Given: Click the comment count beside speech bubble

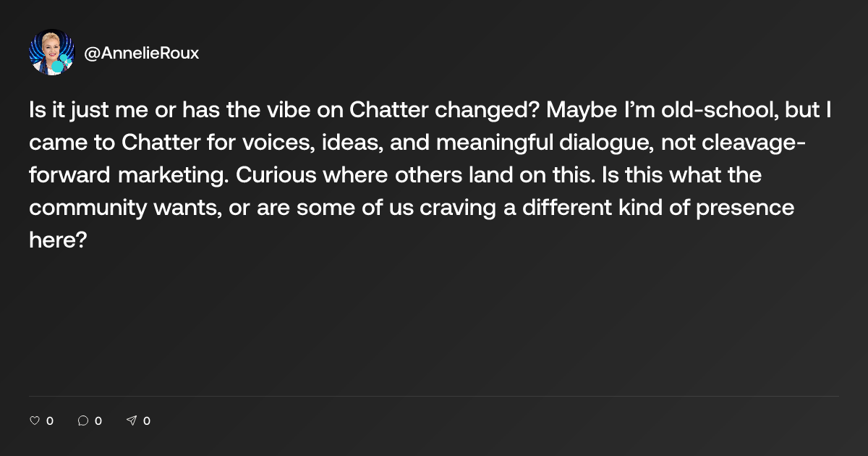Looking at the screenshot, I should pos(98,421).
